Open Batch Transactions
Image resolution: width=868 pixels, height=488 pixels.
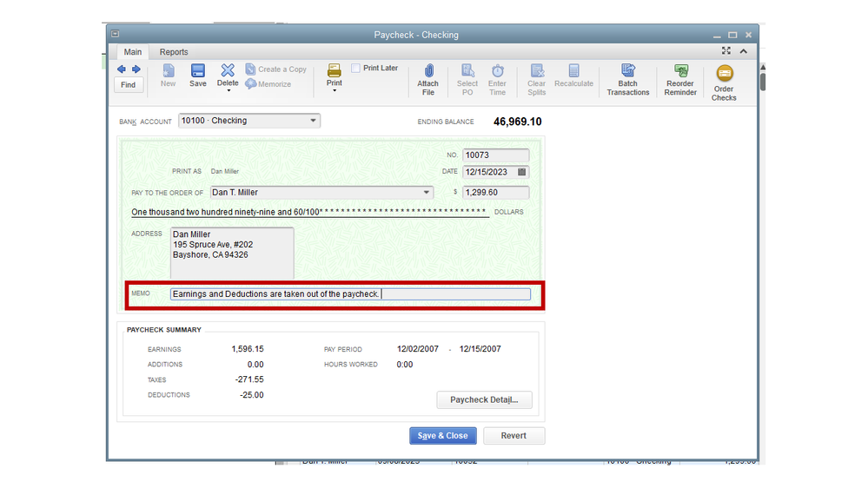627,80
